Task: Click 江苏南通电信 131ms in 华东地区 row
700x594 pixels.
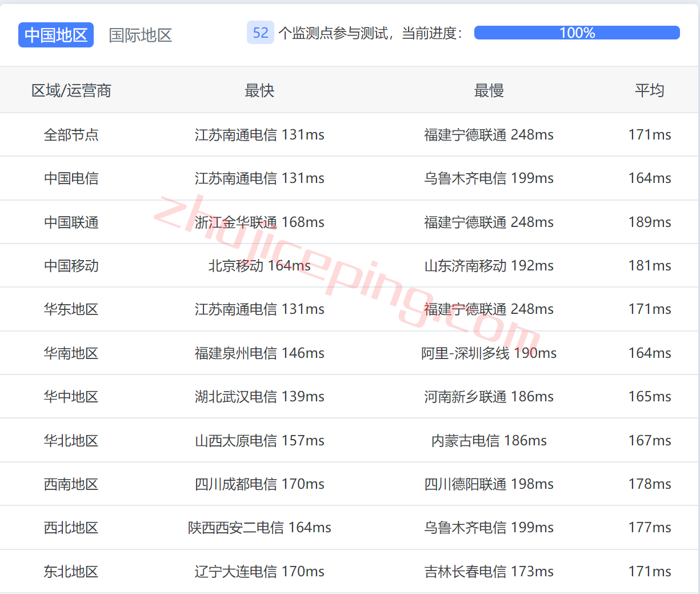Action: coord(259,309)
